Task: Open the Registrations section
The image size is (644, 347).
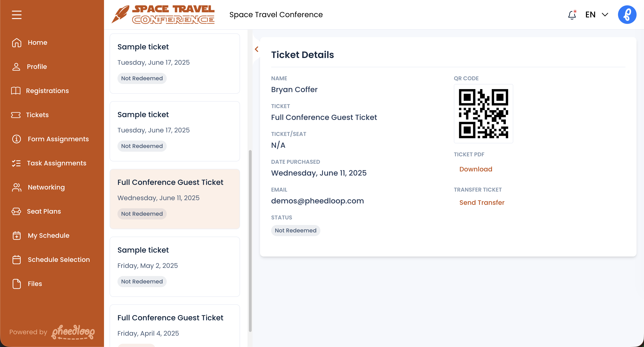Action: click(47, 91)
